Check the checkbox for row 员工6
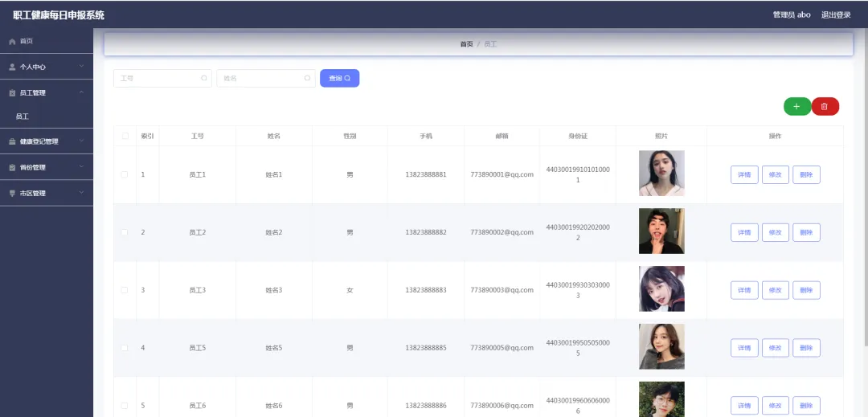The width and height of the screenshot is (868, 417). point(125,406)
